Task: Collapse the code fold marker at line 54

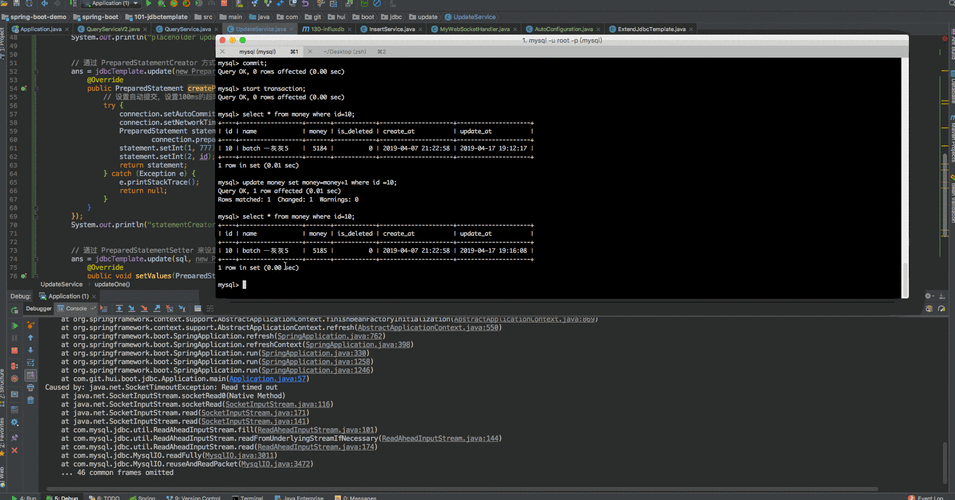Action: pyautogui.click(x=35, y=88)
